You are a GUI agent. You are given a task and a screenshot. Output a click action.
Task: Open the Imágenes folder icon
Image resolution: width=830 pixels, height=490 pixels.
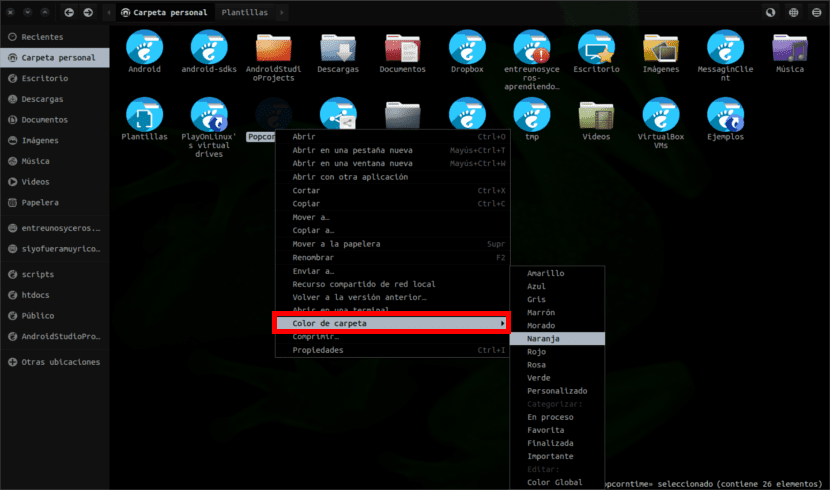point(661,48)
